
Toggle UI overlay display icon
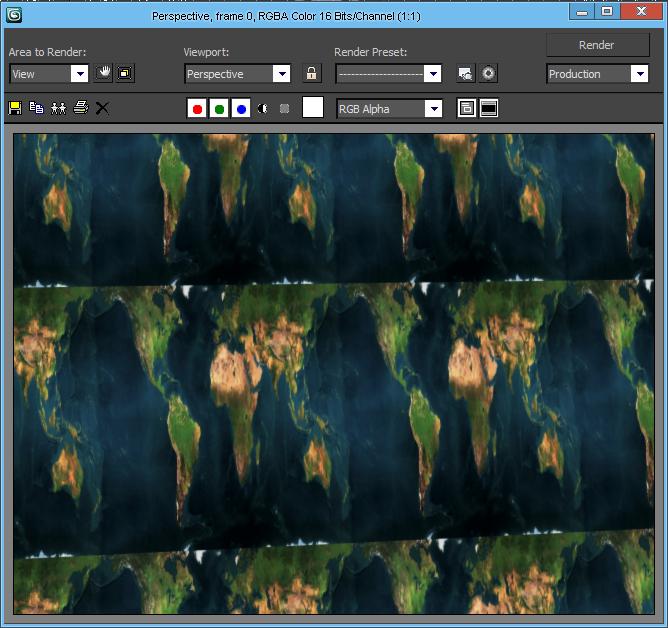466,108
